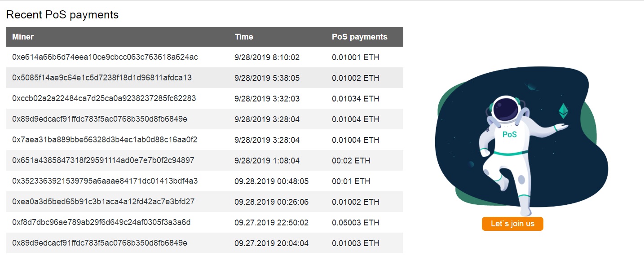Select the Miner column header

pyautogui.click(x=23, y=37)
